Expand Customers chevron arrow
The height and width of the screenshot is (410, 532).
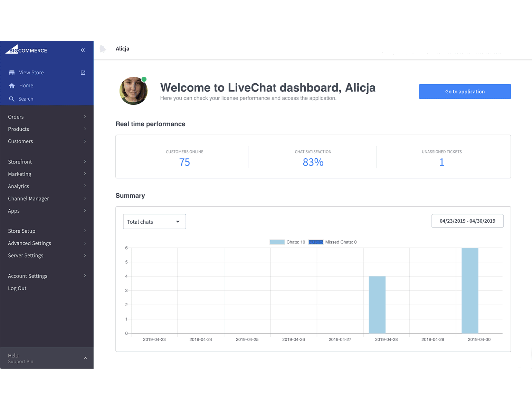coord(85,141)
